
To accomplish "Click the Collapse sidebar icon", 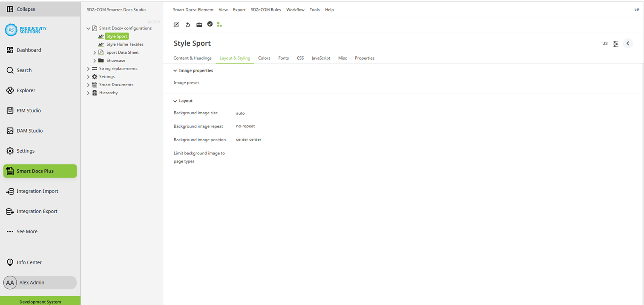I will 10,9.
